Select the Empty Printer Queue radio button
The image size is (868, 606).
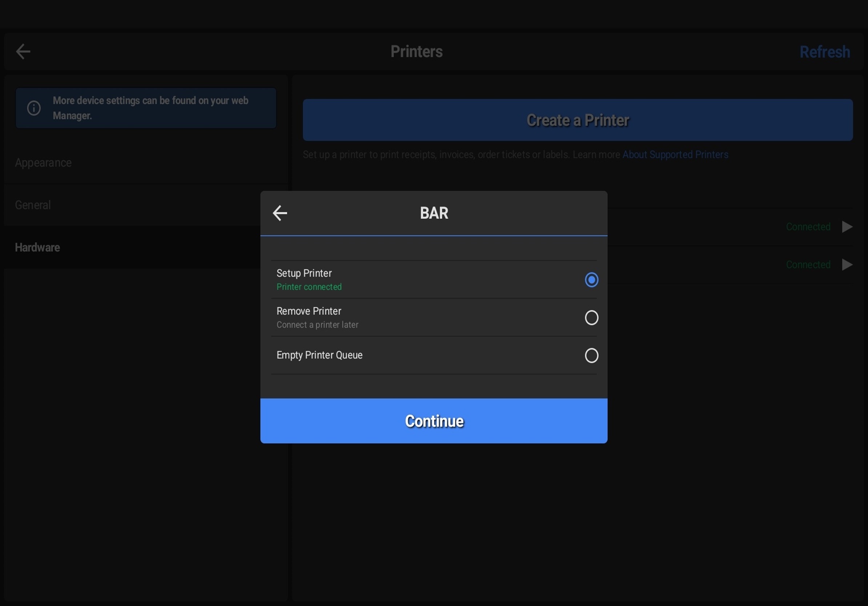coord(591,355)
